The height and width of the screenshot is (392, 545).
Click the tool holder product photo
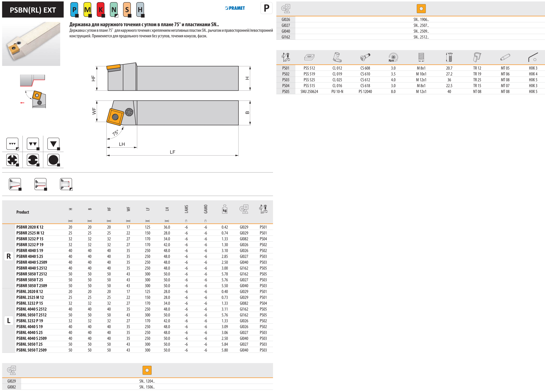tap(31, 44)
